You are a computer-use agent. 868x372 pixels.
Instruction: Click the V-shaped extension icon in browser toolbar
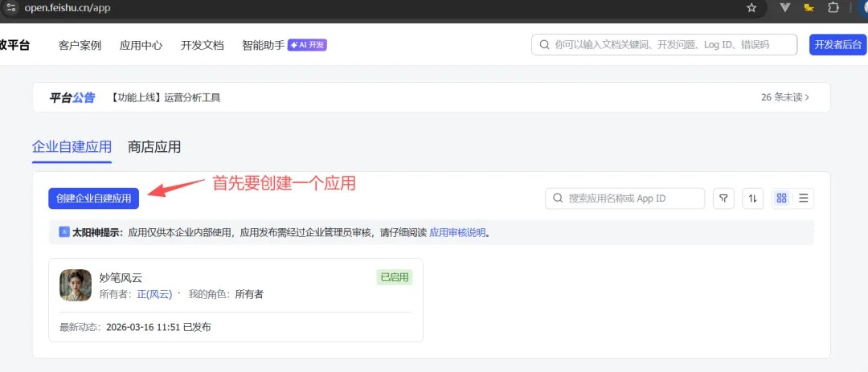tap(784, 8)
